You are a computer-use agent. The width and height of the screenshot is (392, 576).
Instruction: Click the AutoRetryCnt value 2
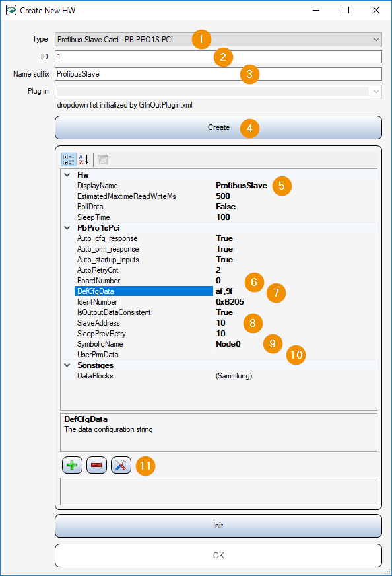pos(218,270)
